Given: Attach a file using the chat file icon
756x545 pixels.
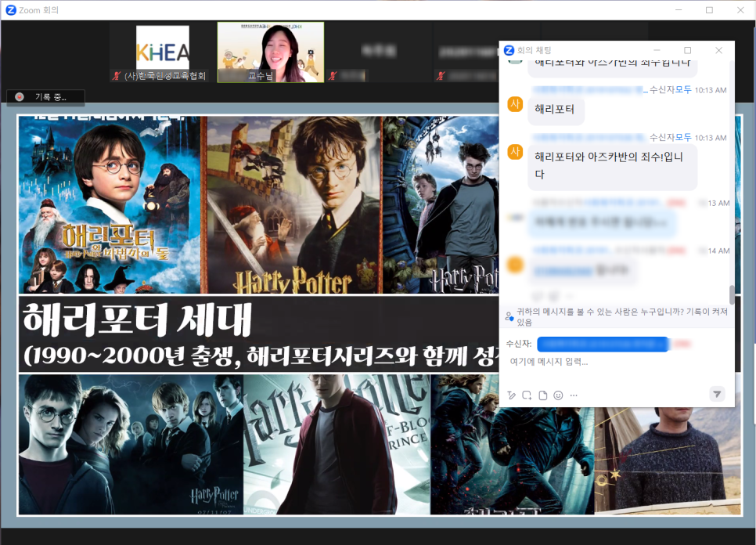Looking at the screenshot, I should click(543, 395).
